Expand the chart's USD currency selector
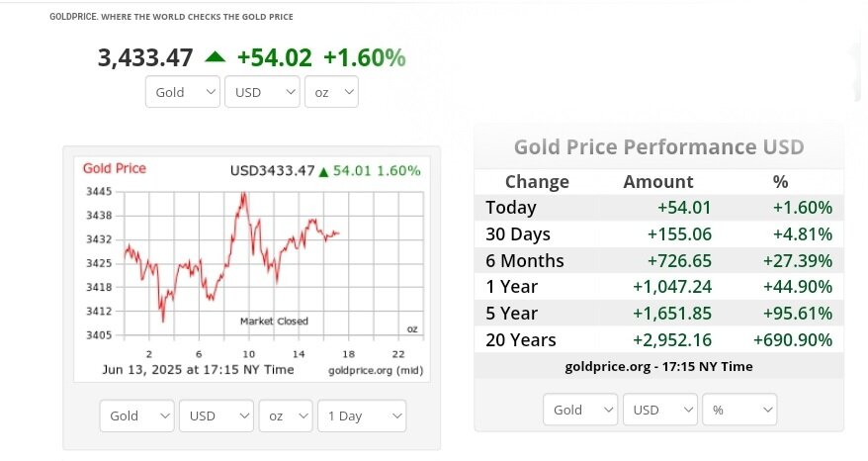This screenshot has width=868, height=461. pos(216,415)
